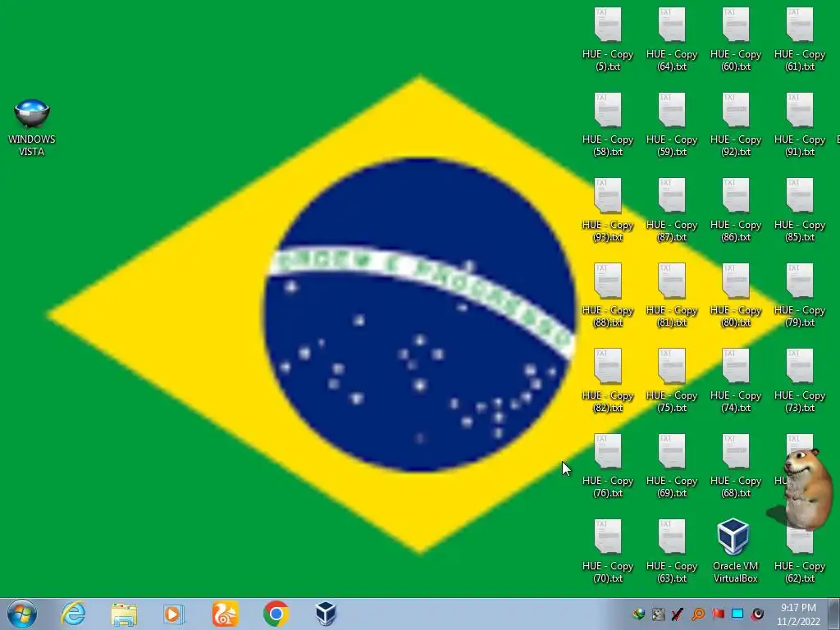Open Windows Media Player from taskbar

pyautogui.click(x=174, y=614)
